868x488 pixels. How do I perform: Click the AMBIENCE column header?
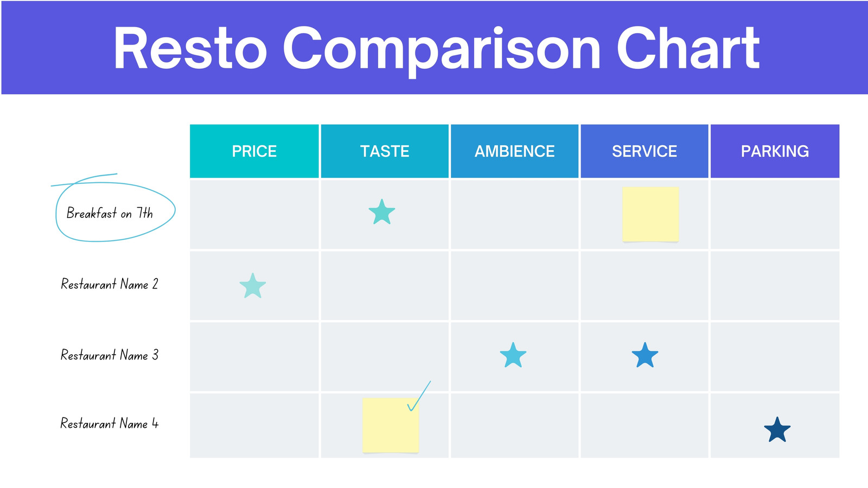pos(514,151)
